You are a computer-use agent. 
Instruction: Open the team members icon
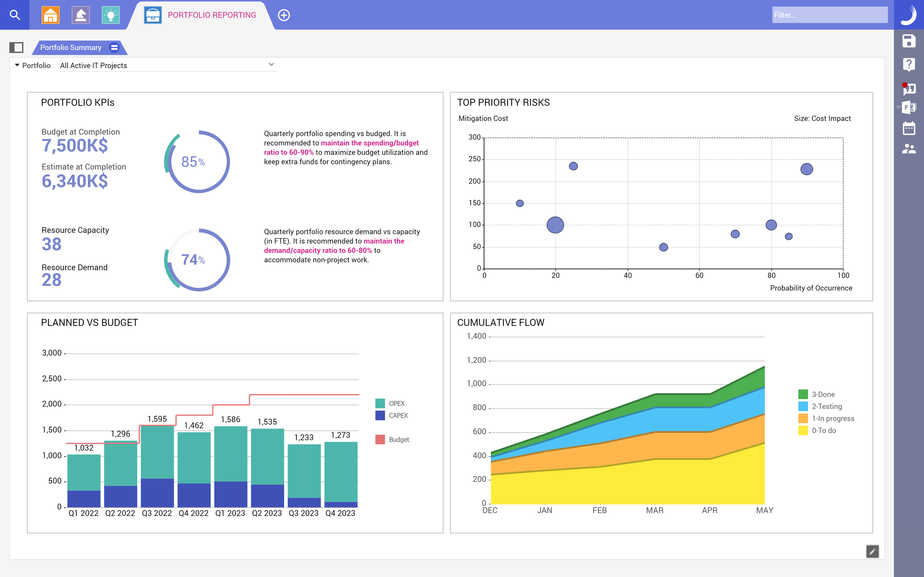[909, 149]
